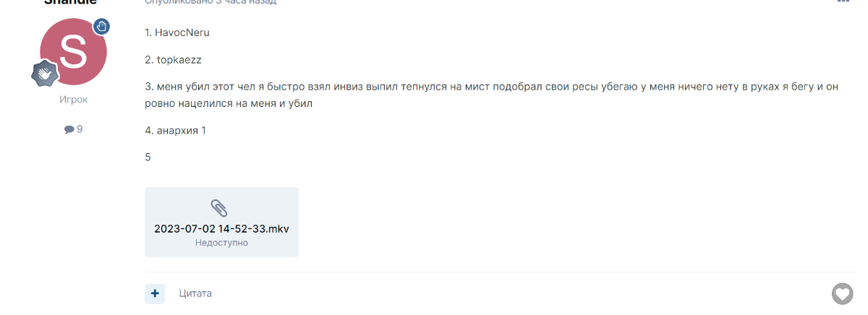Click the paperclip attachment icon

click(219, 208)
